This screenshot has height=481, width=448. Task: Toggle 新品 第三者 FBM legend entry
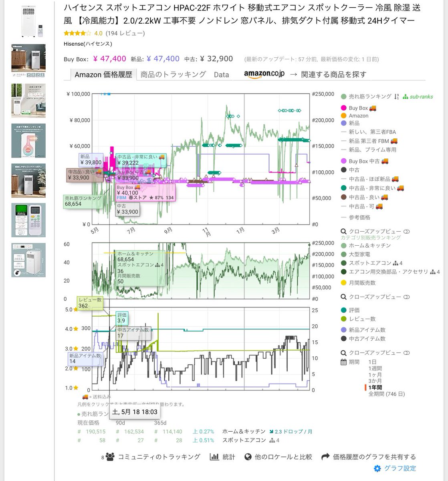[369, 141]
